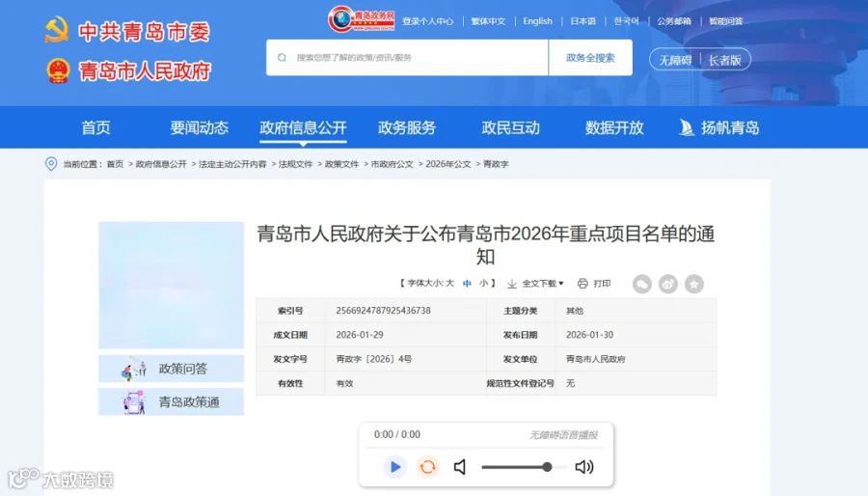Click the loud volume speaker icon
The height and width of the screenshot is (496, 868).
click(x=584, y=467)
